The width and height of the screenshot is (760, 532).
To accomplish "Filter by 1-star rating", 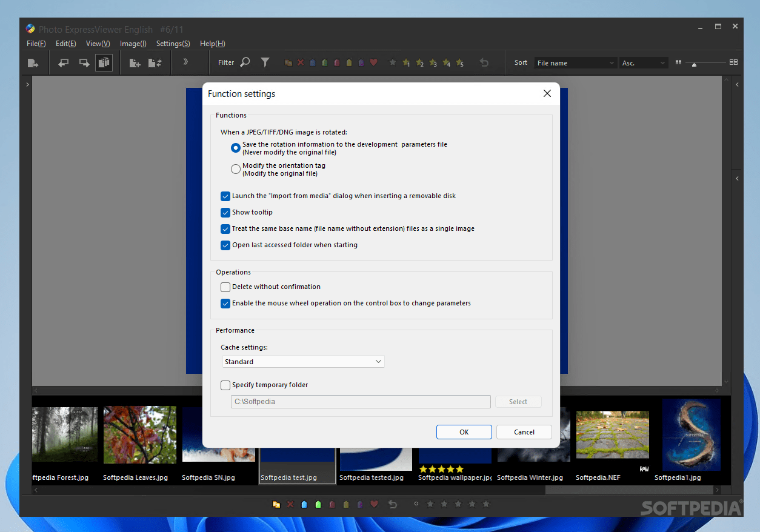I will (x=407, y=62).
